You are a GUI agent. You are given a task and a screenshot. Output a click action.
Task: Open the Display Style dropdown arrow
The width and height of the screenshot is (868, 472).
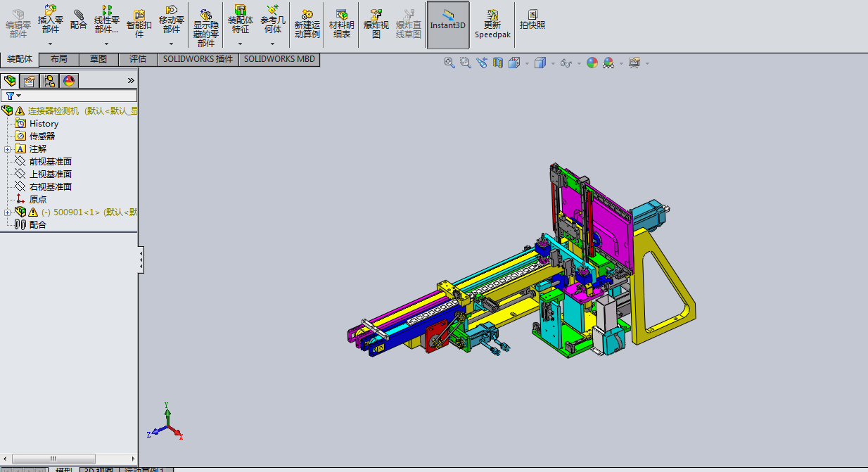(553, 63)
